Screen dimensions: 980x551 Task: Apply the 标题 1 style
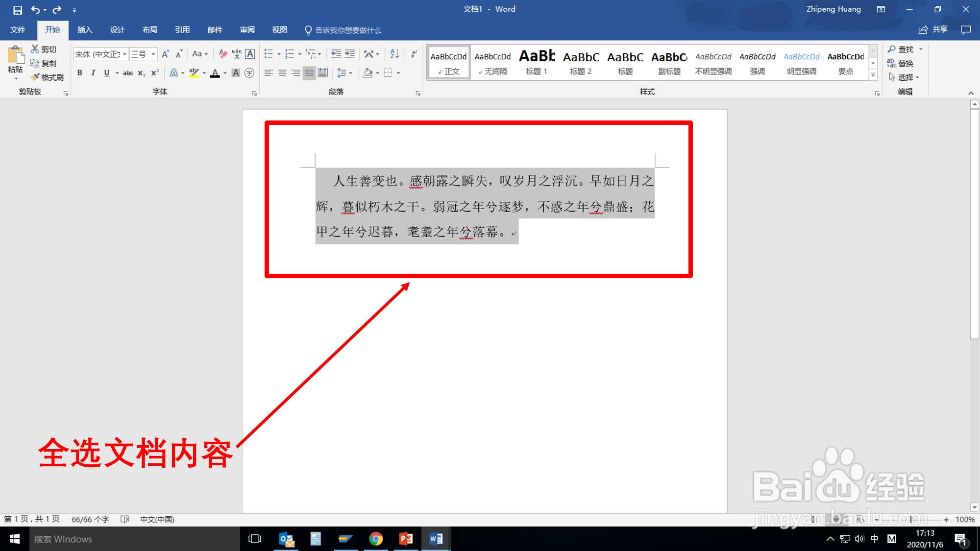(x=537, y=62)
